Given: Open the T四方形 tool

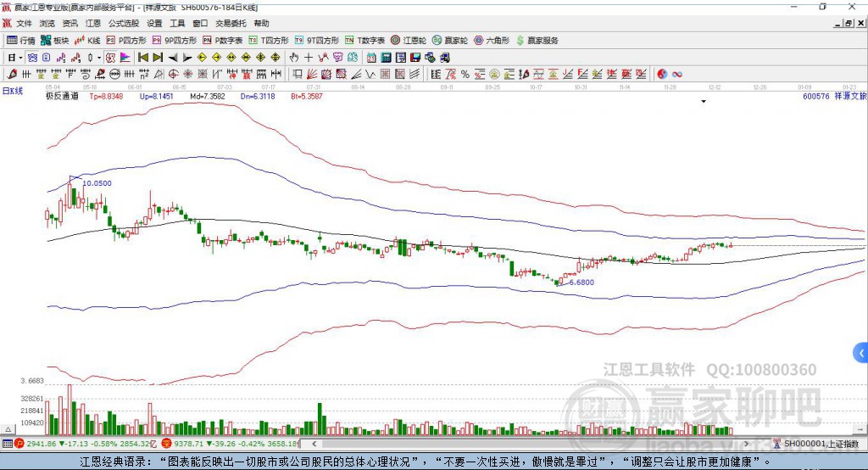Looking at the screenshot, I should point(269,41).
